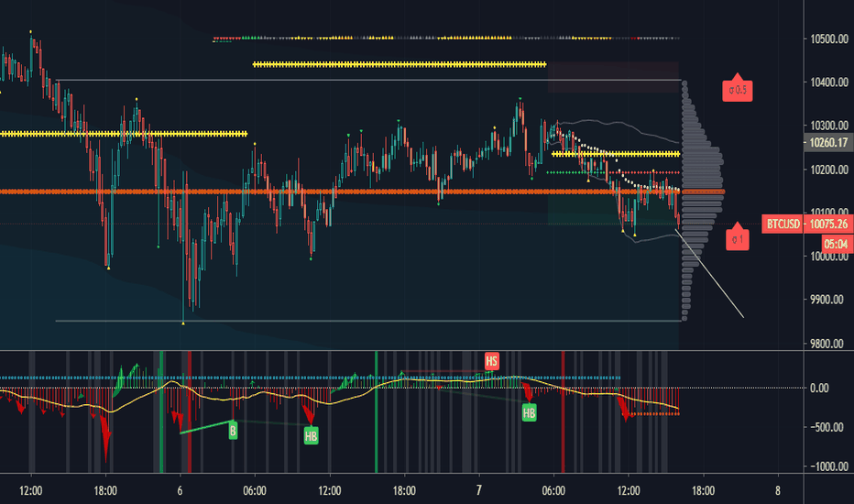Screen dimensions: 854x504
Task: Click the 10000.00 price axis label
Action: pyautogui.click(x=829, y=257)
